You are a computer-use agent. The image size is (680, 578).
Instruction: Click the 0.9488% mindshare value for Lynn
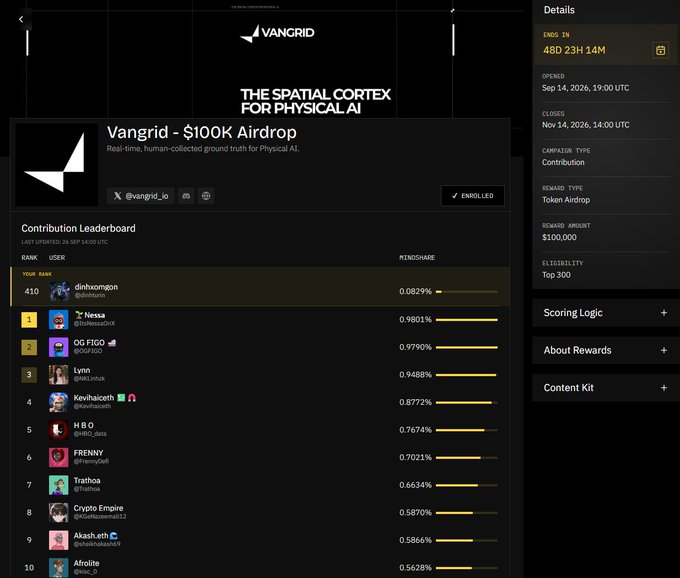415,375
